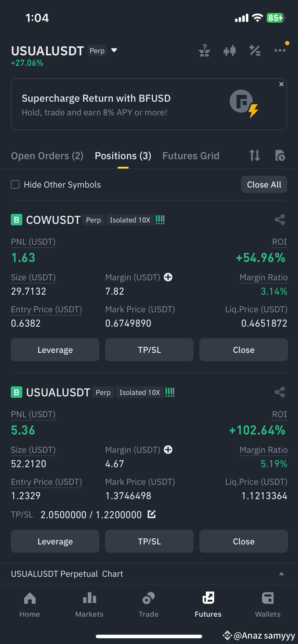Viewport: 298px width, 644px height.
Task: Edit the USUALUSDT TP/SL values
Action: click(152, 514)
